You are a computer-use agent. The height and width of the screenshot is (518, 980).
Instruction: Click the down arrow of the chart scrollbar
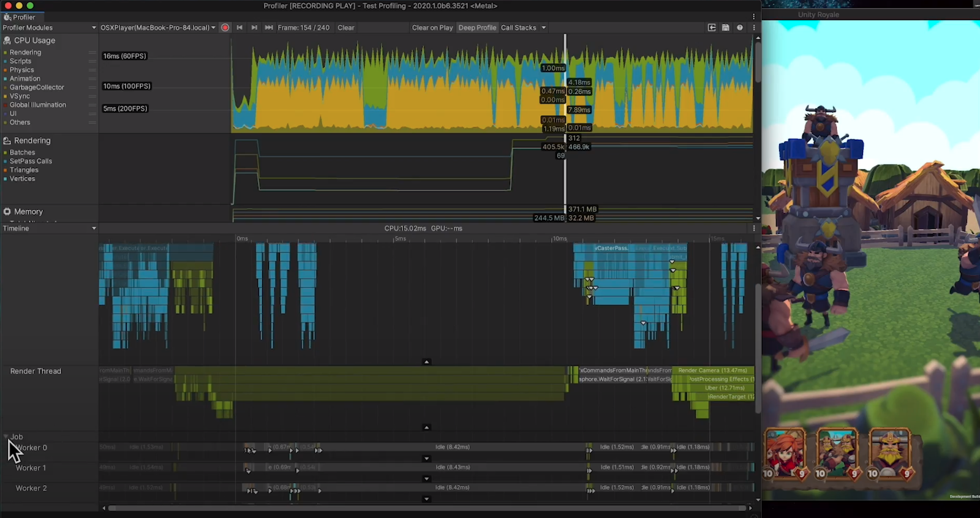coord(758,219)
